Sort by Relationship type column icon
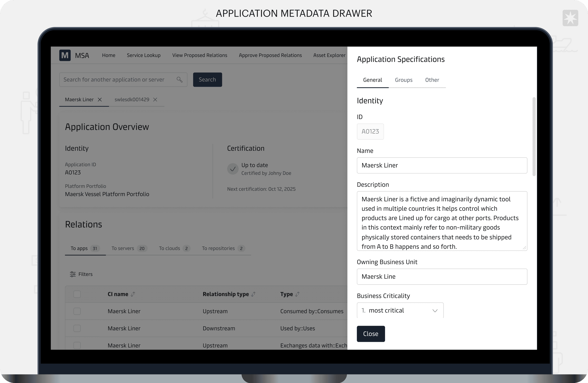Image resolution: width=588 pixels, height=383 pixels. 253,294
